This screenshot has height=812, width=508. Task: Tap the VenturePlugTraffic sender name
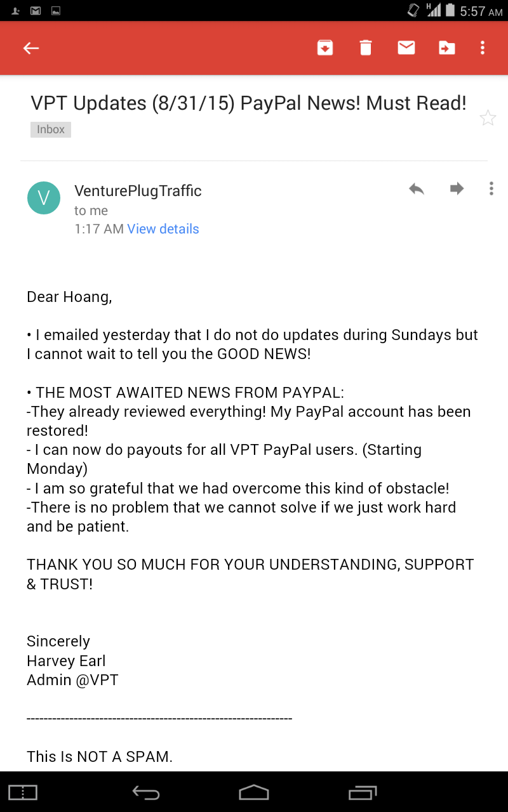(138, 191)
